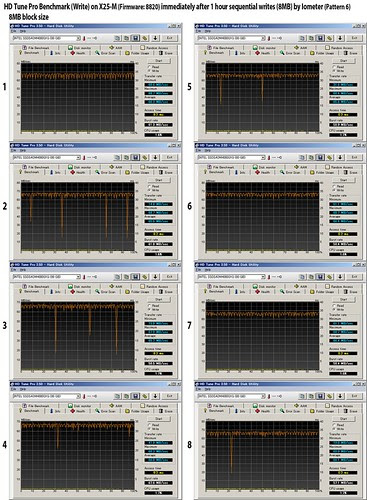Image resolution: width=367 pixels, height=500 pixels.
Task: Switch to Random Access tab in window 6
Action: pos(339,167)
